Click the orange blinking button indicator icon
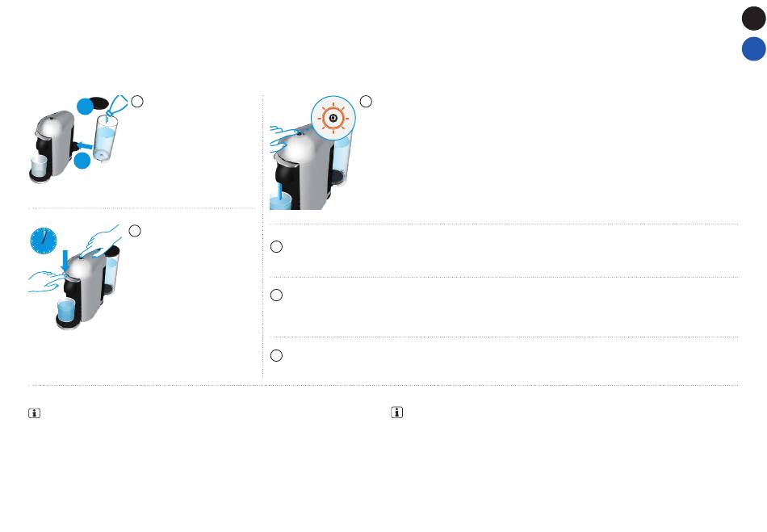Image resolution: width=767 pixels, height=532 pixels. pos(333,119)
